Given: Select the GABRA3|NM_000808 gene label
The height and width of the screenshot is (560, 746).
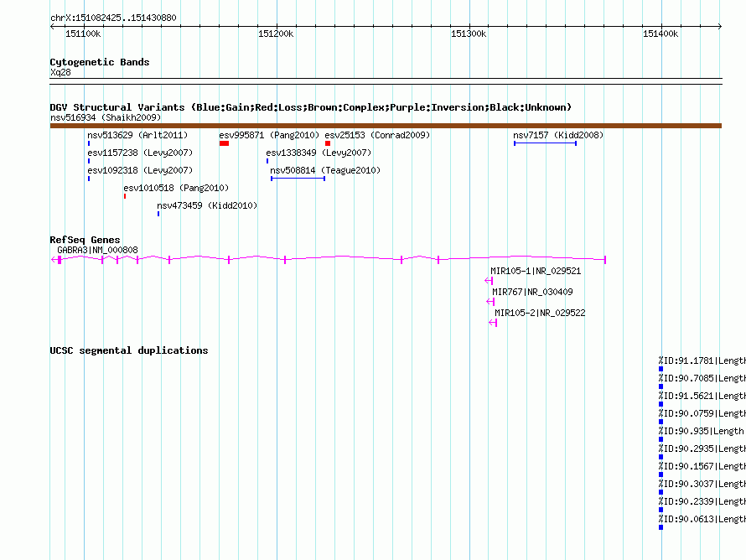Looking at the screenshot, I should pyautogui.click(x=97, y=250).
